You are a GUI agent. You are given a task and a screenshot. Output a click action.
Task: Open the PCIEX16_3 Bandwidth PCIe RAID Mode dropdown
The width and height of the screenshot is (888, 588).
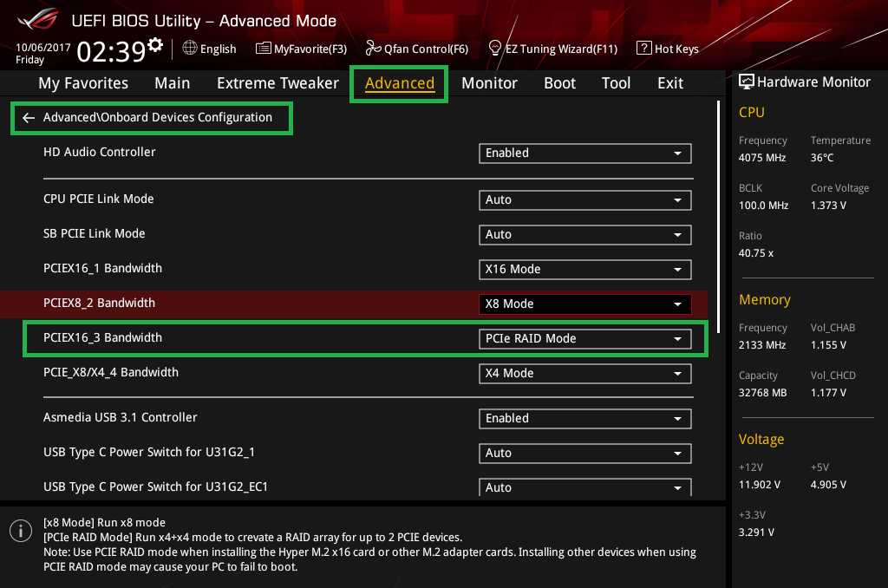(585, 339)
